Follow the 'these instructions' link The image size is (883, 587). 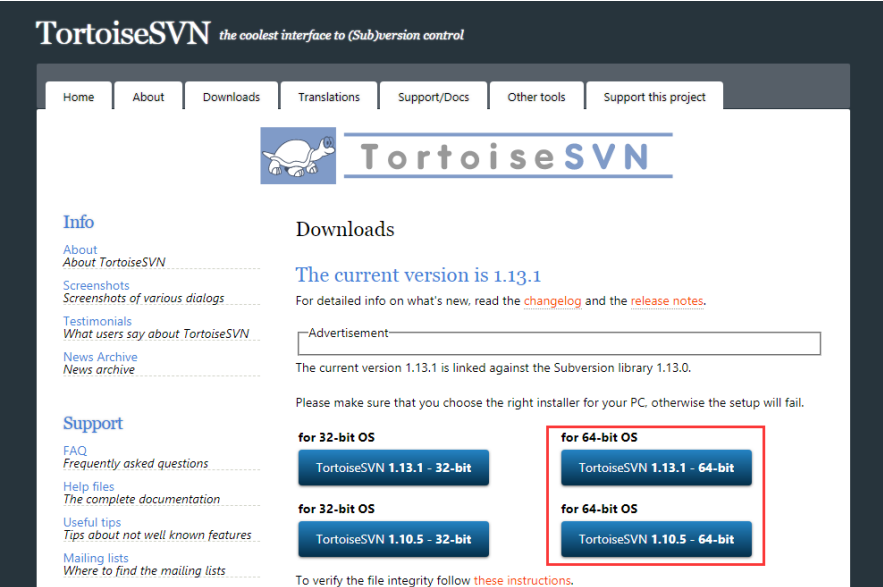tap(522, 580)
